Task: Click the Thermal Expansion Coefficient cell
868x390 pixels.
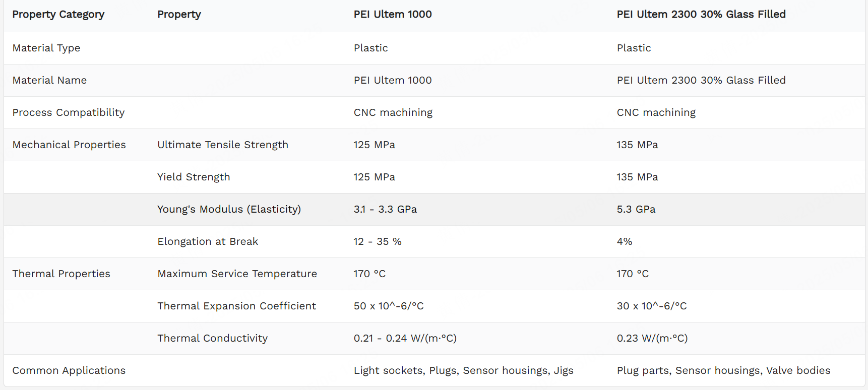Action: [236, 306]
